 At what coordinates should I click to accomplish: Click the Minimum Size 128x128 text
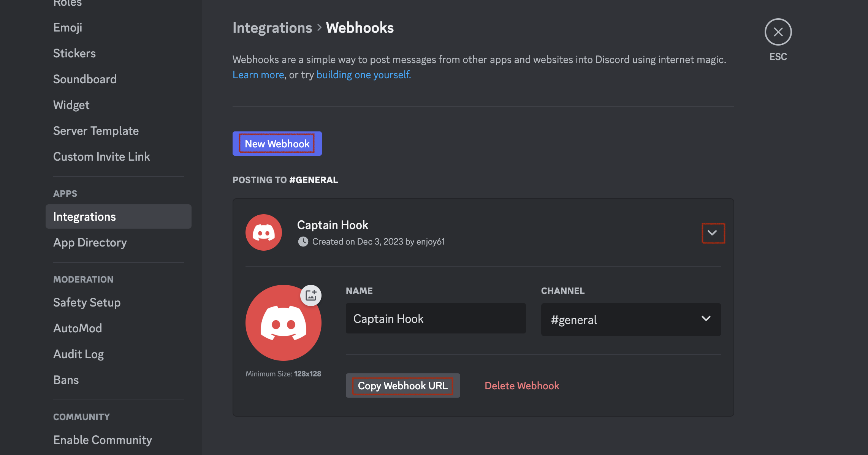(284, 374)
